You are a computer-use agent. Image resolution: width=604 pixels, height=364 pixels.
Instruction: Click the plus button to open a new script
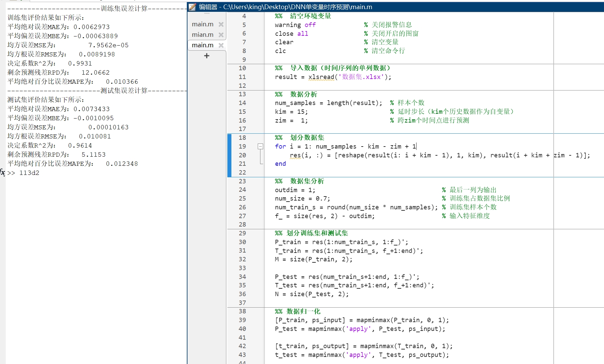[x=206, y=56]
